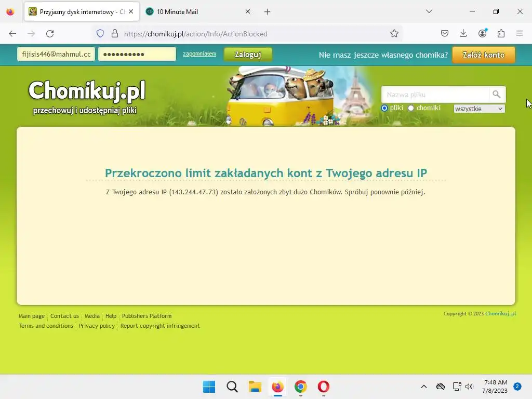Close the 10 Minute Mail tab
This screenshot has width=532, height=399.
[248, 11]
